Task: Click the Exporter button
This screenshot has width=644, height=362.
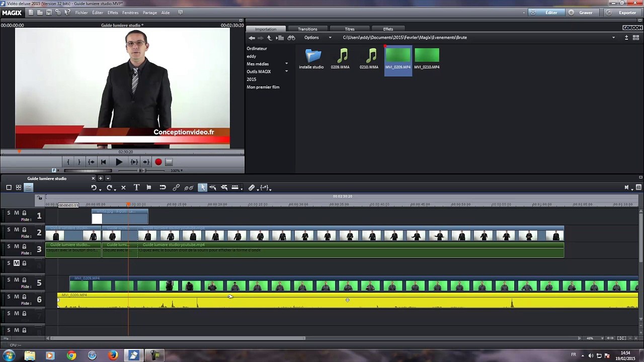Action: 623,13
